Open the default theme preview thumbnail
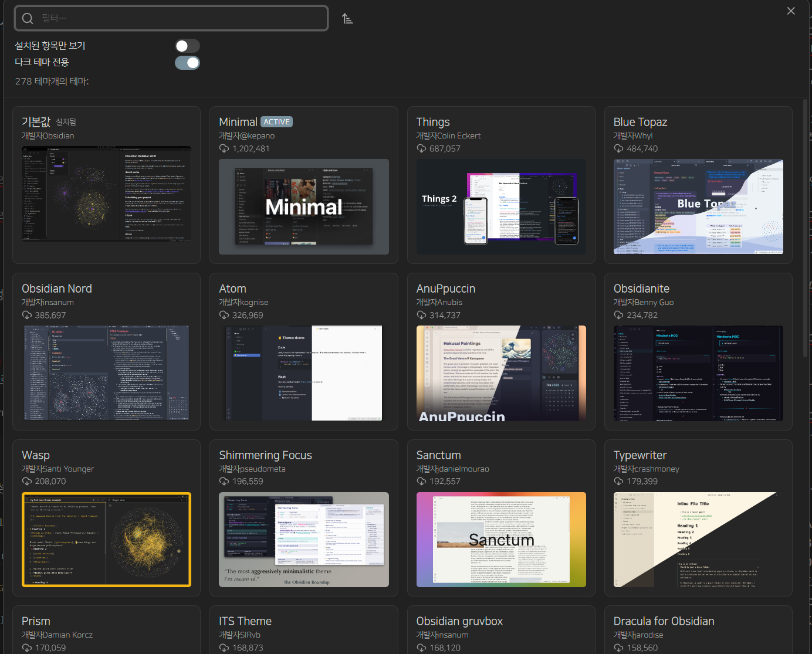812x654 pixels. (106, 194)
